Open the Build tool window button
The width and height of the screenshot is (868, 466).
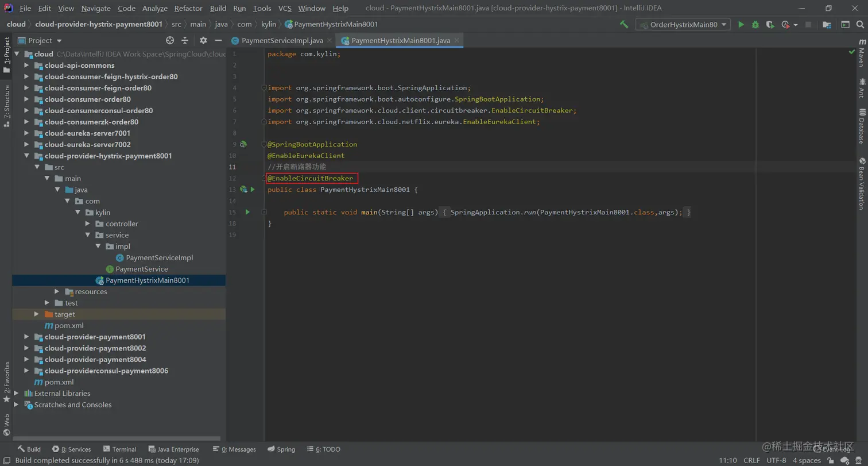tap(29, 449)
